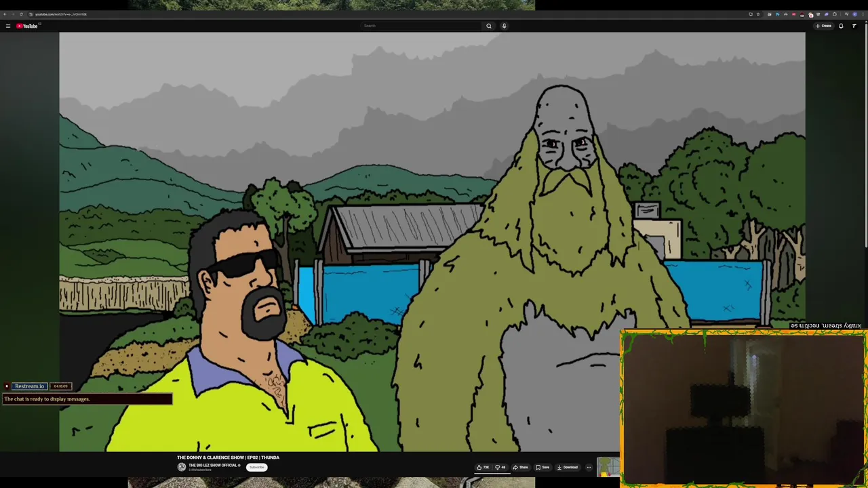868x488 pixels.
Task: Open The Big Lez Show Official channel avatar
Action: 182,466
